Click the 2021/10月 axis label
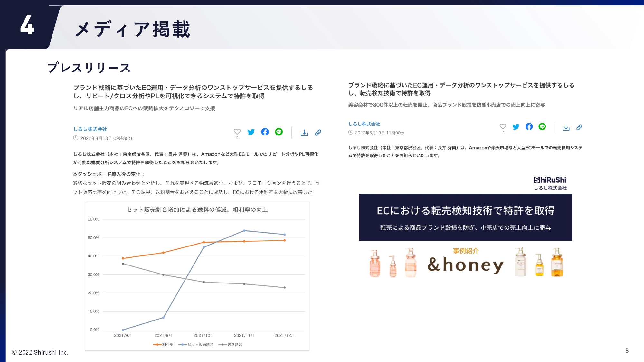This screenshot has height=362, width=644. (x=204, y=335)
